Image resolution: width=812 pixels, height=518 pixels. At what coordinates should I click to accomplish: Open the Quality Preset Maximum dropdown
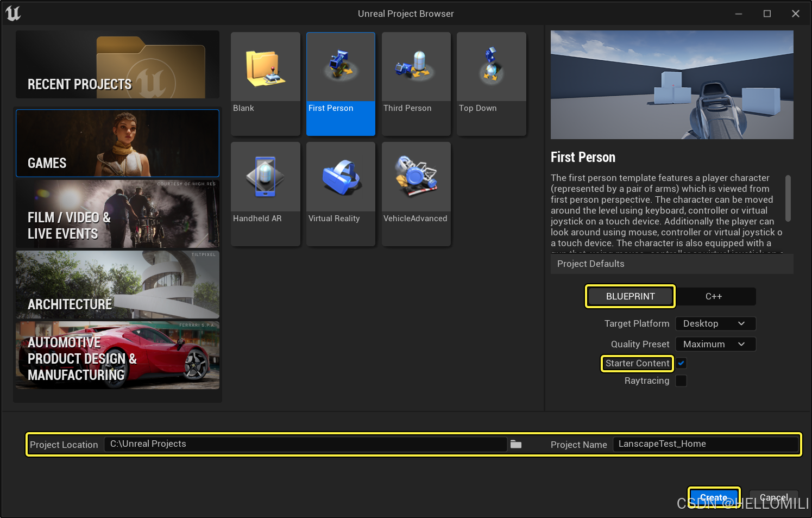tap(716, 344)
